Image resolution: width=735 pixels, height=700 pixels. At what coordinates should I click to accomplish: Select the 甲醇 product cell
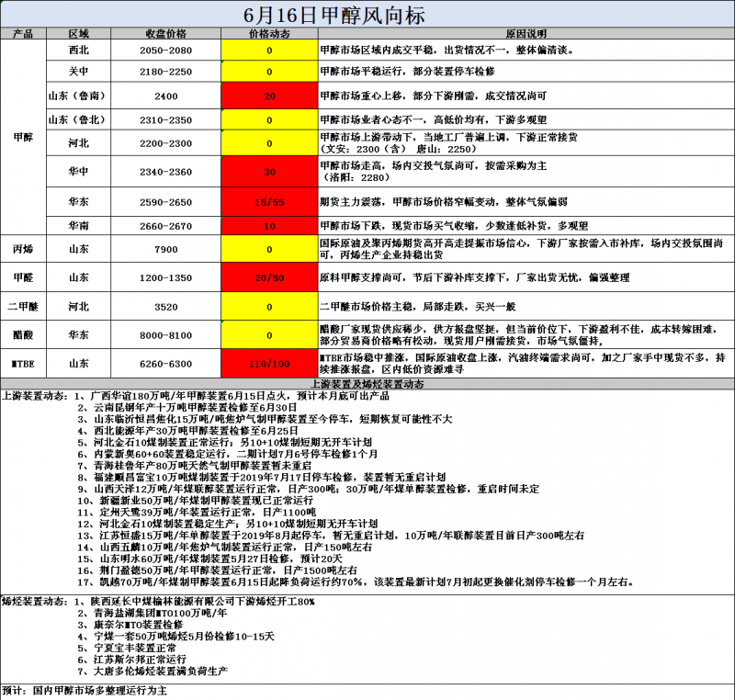click(23, 137)
